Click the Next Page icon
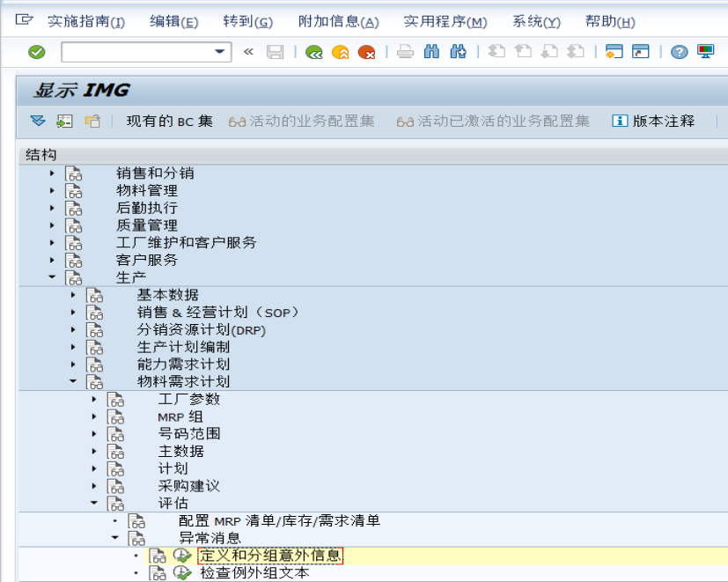 (x=549, y=51)
